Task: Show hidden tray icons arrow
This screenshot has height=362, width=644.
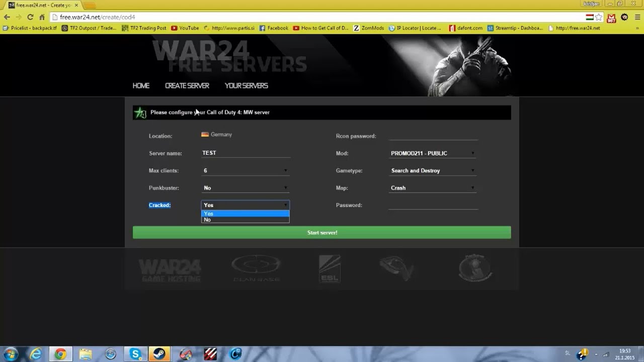Action: tap(596, 354)
